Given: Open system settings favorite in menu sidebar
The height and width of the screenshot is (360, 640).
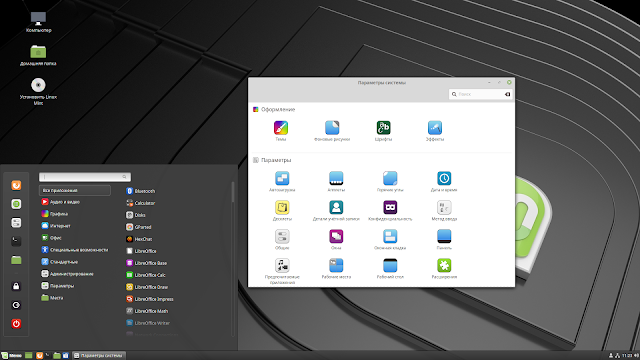Looking at the screenshot, I should (x=16, y=222).
